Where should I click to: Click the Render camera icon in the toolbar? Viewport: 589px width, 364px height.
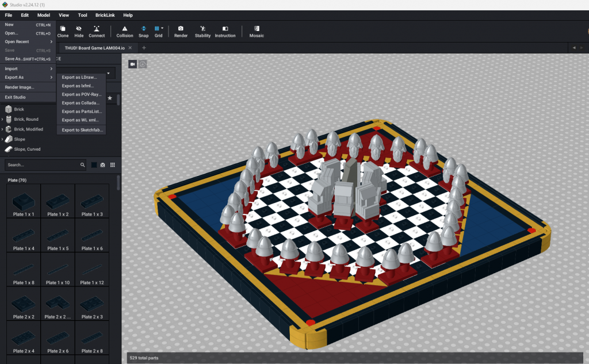pos(181,29)
